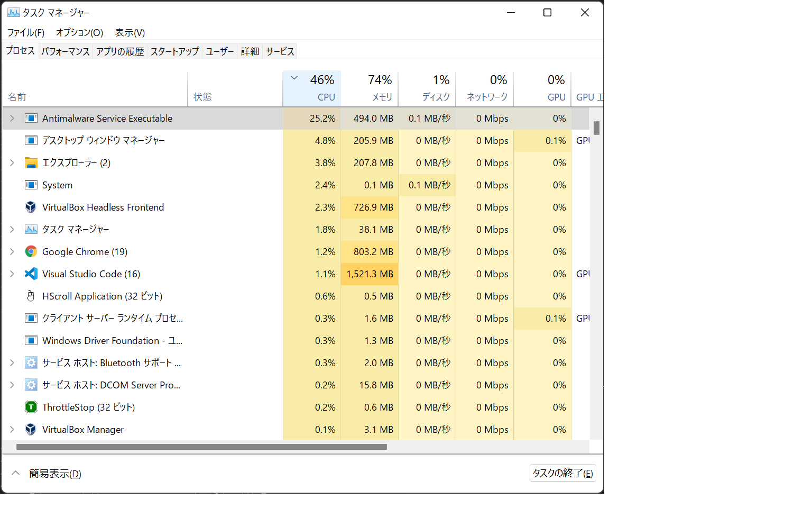
Task: Switch to the パフォーマンス tab
Action: [66, 51]
